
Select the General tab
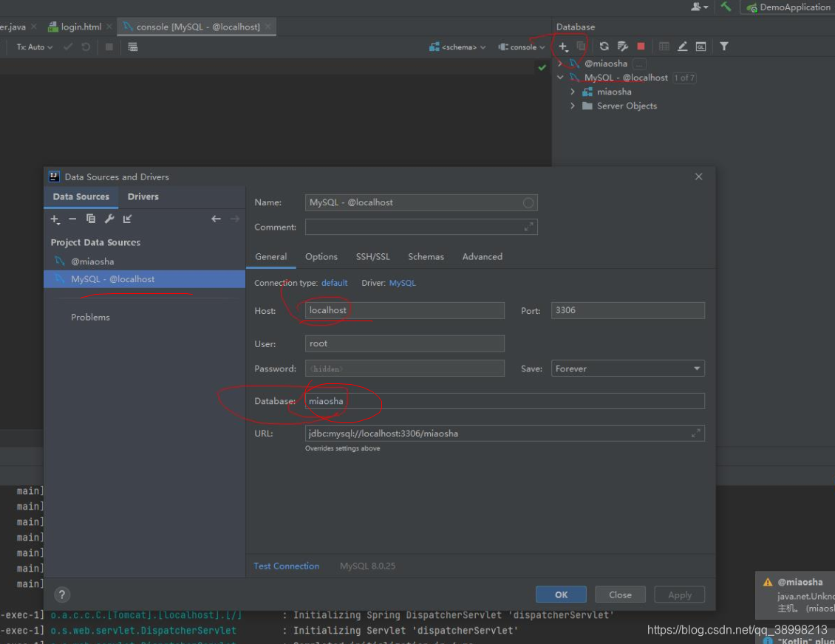coord(271,256)
